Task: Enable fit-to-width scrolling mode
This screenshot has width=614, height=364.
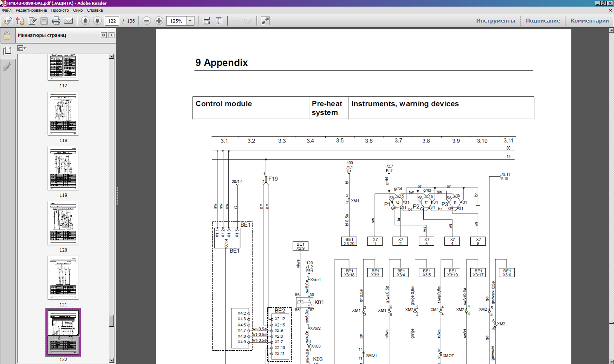Action: click(207, 21)
